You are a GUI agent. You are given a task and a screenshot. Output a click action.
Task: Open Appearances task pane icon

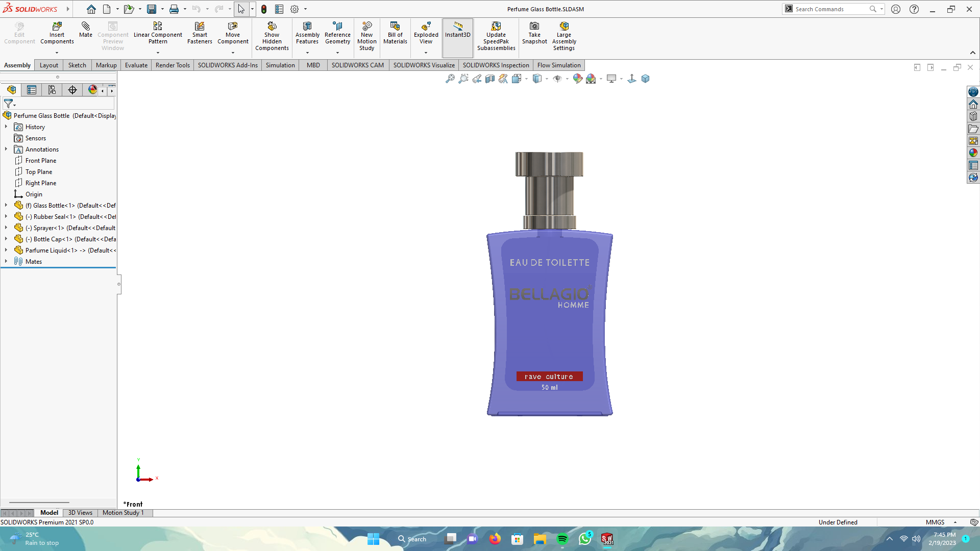[x=973, y=153]
